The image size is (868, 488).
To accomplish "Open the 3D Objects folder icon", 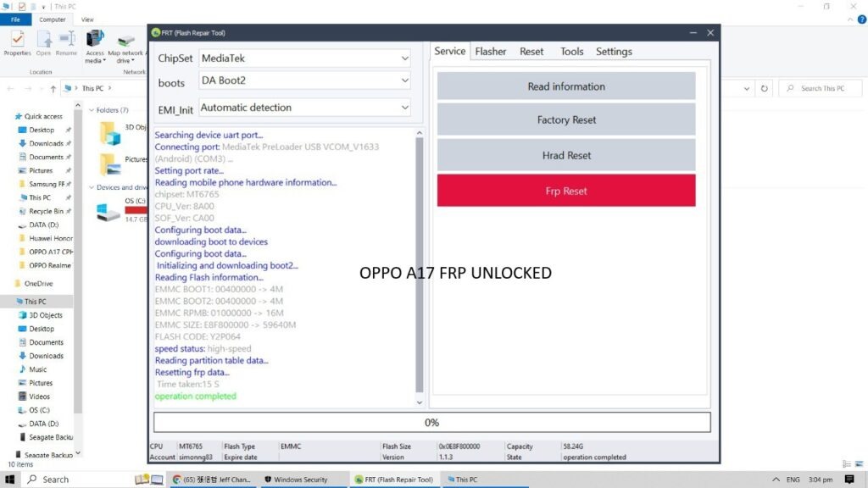I will point(109,133).
